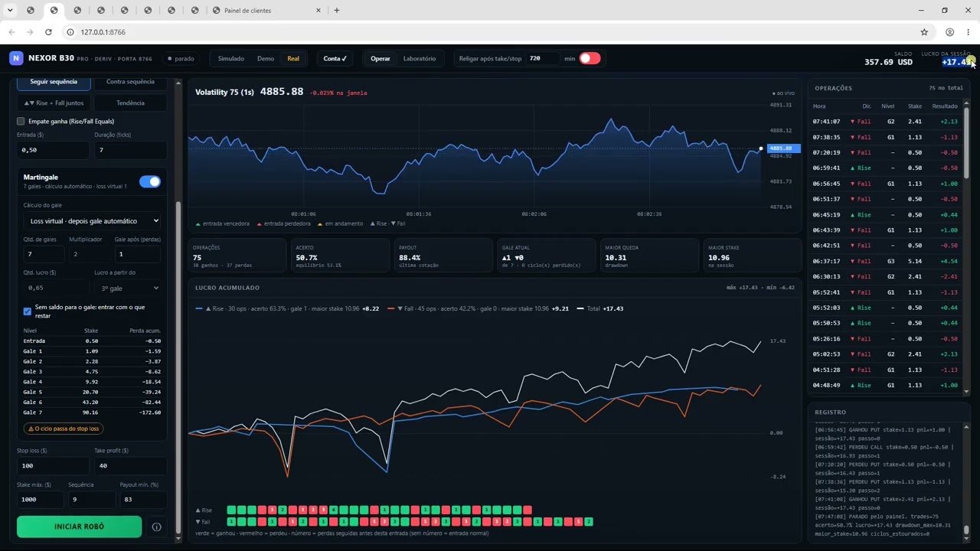Check the Empate ganha (Rise/Fall Equals) box
The image size is (980, 551).
[21, 121]
